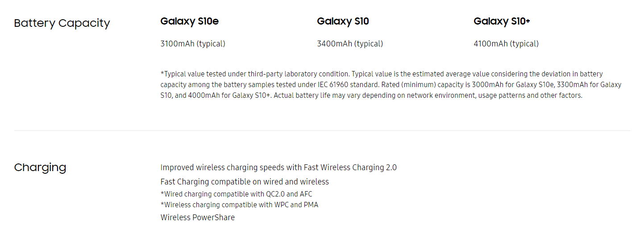Image resolution: width=644 pixels, height=226 pixels.
Task: Click "Fast Charging compatible on wired and wireless"
Action: (245, 182)
